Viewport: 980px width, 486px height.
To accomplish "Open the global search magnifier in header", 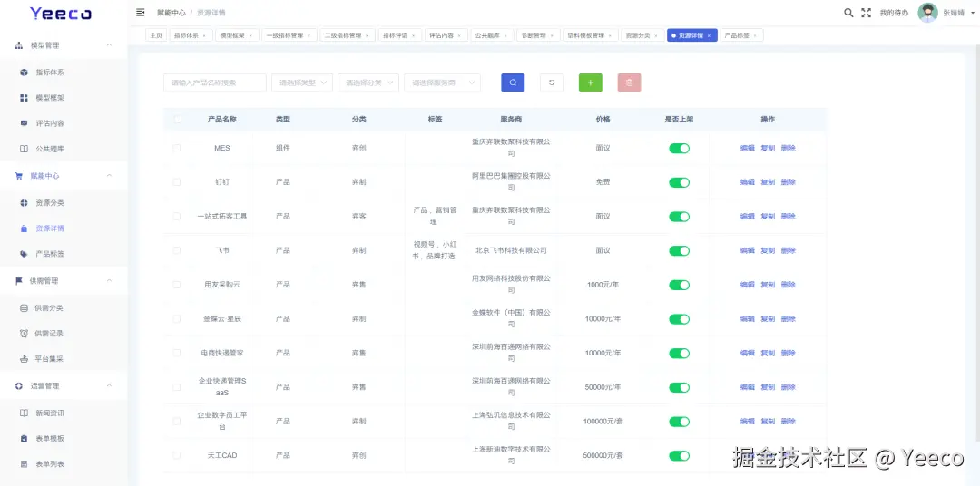I will [x=848, y=13].
